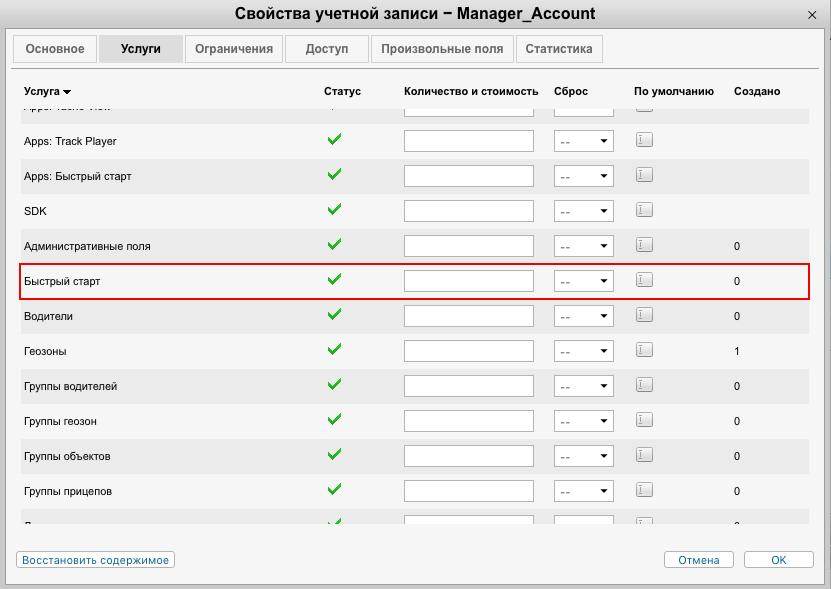Toggle the default checkbox for SDK row

click(644, 210)
